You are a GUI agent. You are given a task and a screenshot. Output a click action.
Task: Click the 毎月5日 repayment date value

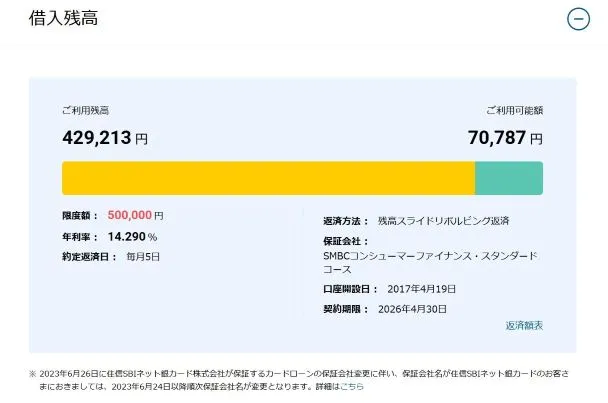click(143, 257)
